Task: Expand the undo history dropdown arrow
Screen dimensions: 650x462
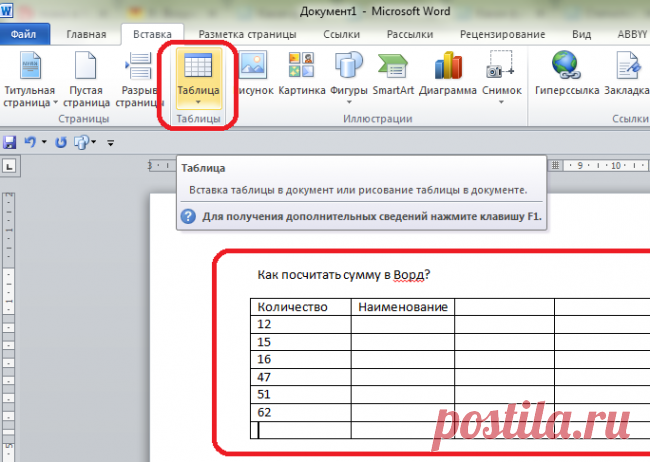Action: coord(44,142)
